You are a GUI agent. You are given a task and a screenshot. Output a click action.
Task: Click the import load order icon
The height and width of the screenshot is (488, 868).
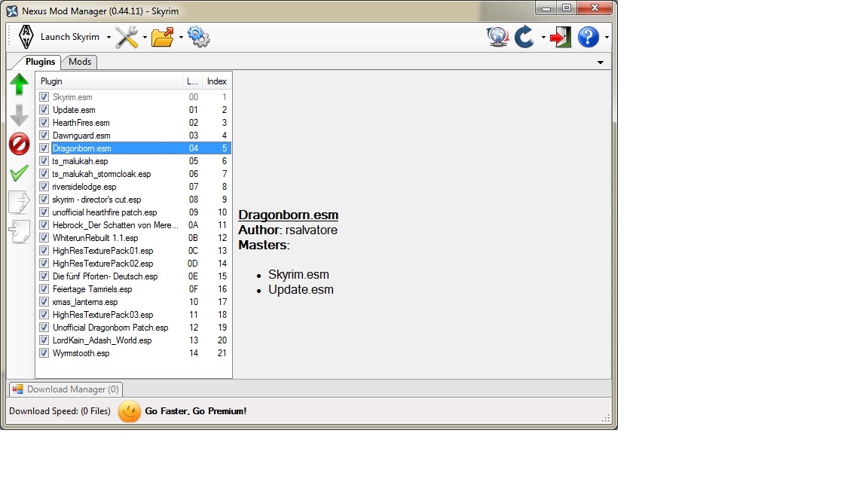click(x=20, y=231)
